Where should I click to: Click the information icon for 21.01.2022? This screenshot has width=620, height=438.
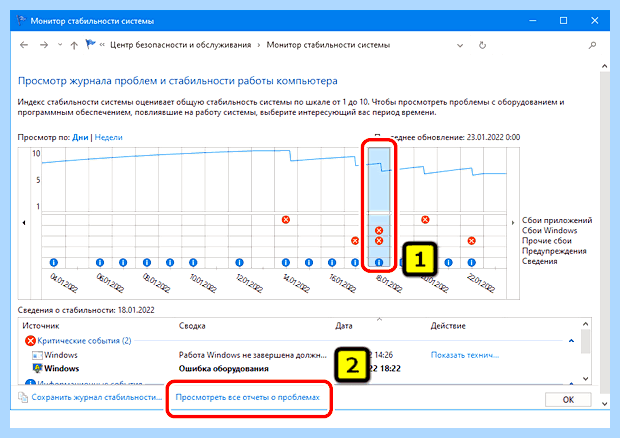(x=448, y=262)
